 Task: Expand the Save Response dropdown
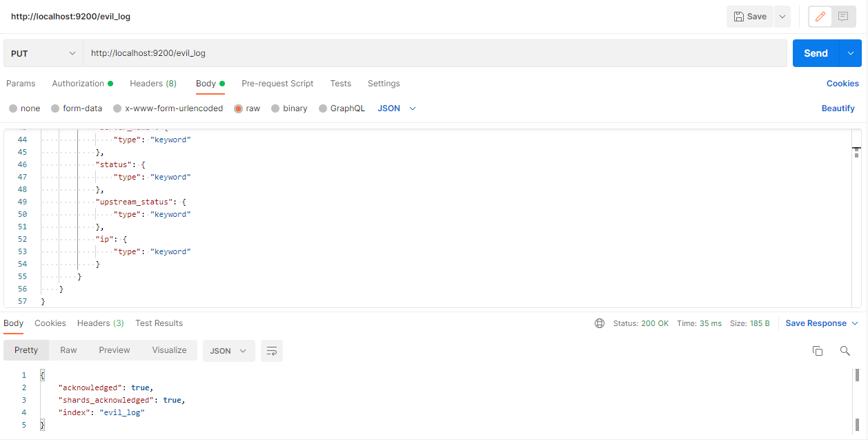click(855, 323)
